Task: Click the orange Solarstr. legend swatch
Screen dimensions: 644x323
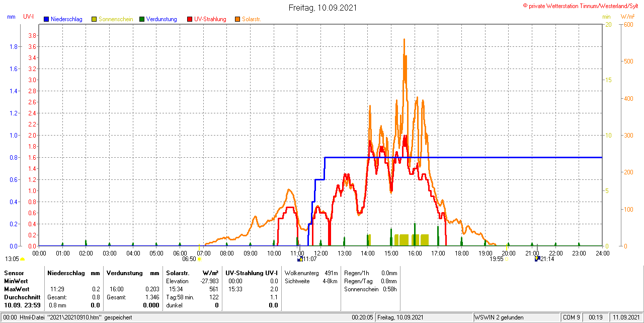Action: coord(237,19)
